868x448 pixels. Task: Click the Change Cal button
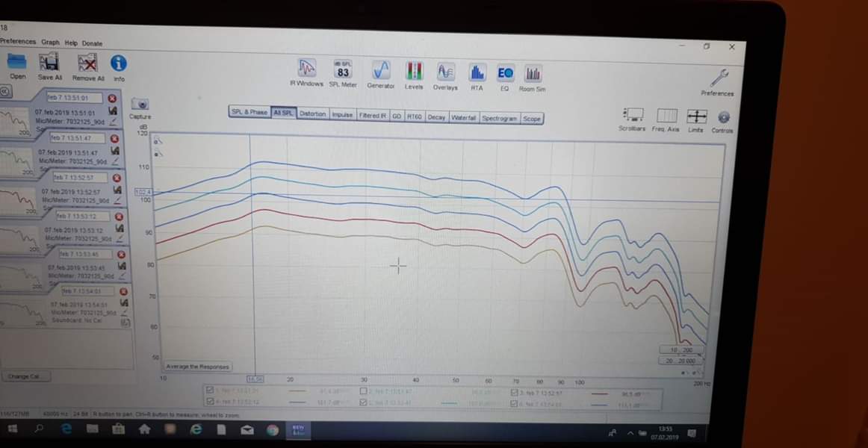(x=26, y=376)
